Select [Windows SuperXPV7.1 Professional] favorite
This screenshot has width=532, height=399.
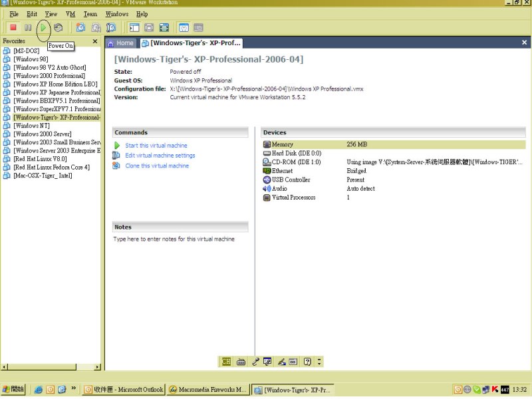(57, 109)
